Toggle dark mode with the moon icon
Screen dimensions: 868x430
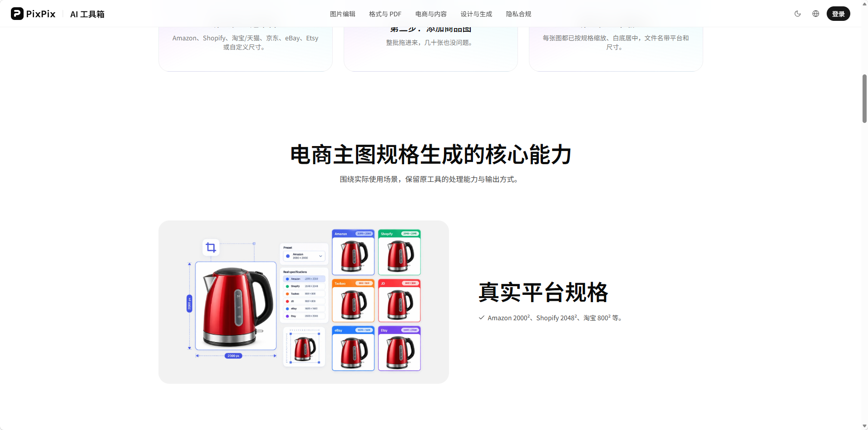798,14
